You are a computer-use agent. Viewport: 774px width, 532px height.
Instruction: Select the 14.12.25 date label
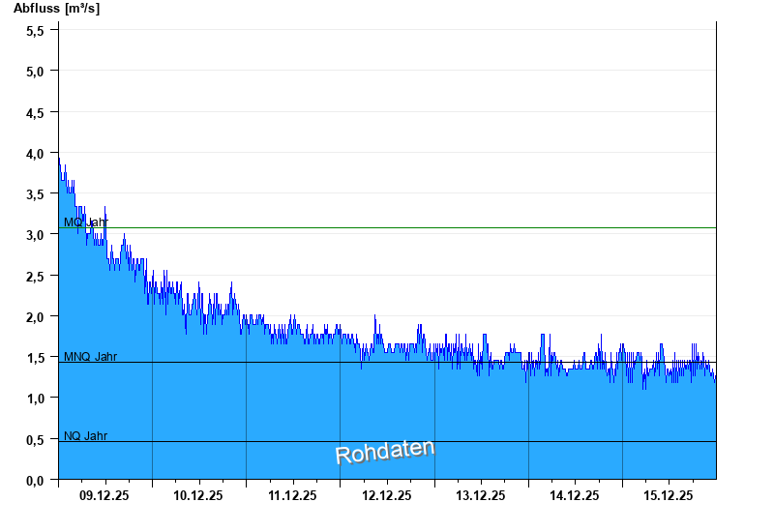coord(574,495)
